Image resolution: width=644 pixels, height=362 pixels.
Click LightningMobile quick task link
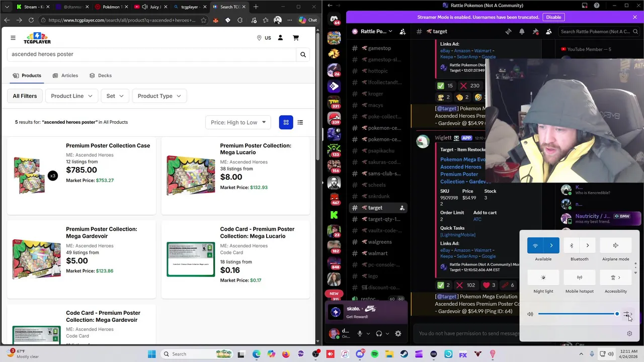pyautogui.click(x=458, y=235)
